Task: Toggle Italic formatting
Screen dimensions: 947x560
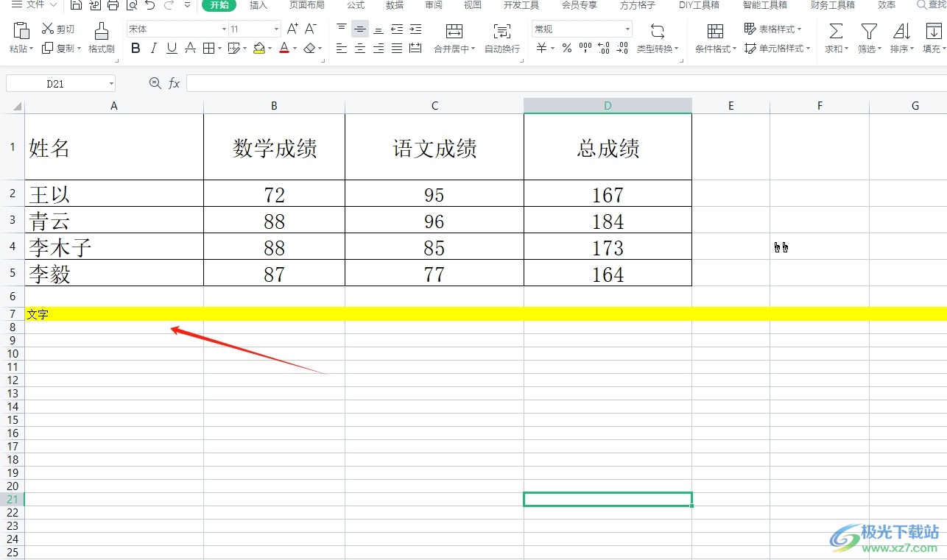Action: coord(154,49)
